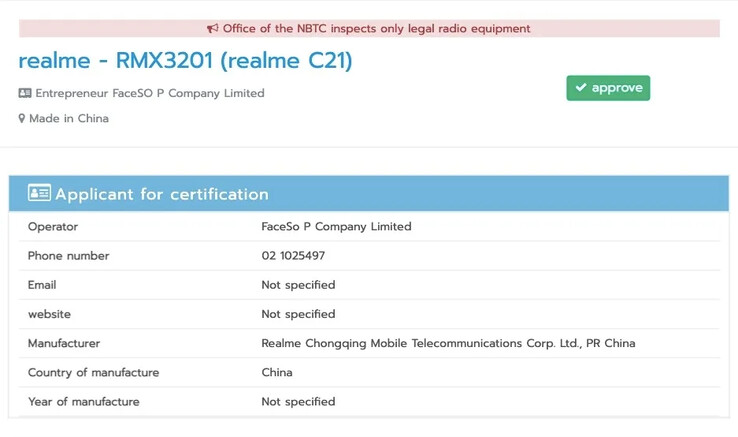The width and height of the screenshot is (738, 437).
Task: Click the Phone number row label
Action: (69, 256)
